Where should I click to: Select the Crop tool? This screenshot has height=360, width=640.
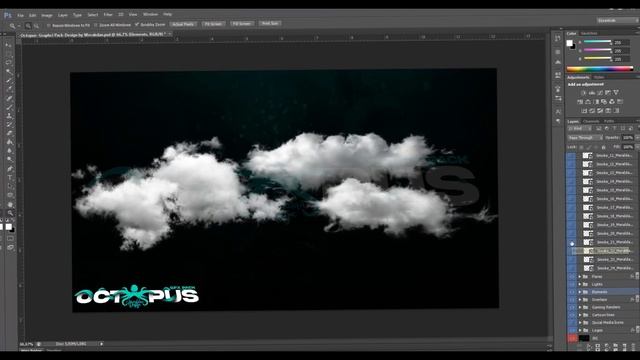click(9, 80)
